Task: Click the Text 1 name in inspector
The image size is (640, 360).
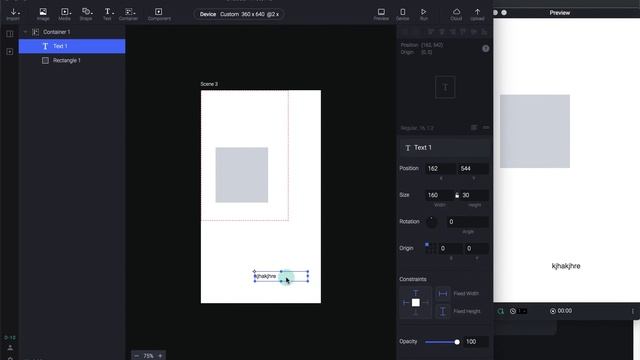Action: [x=423, y=148]
